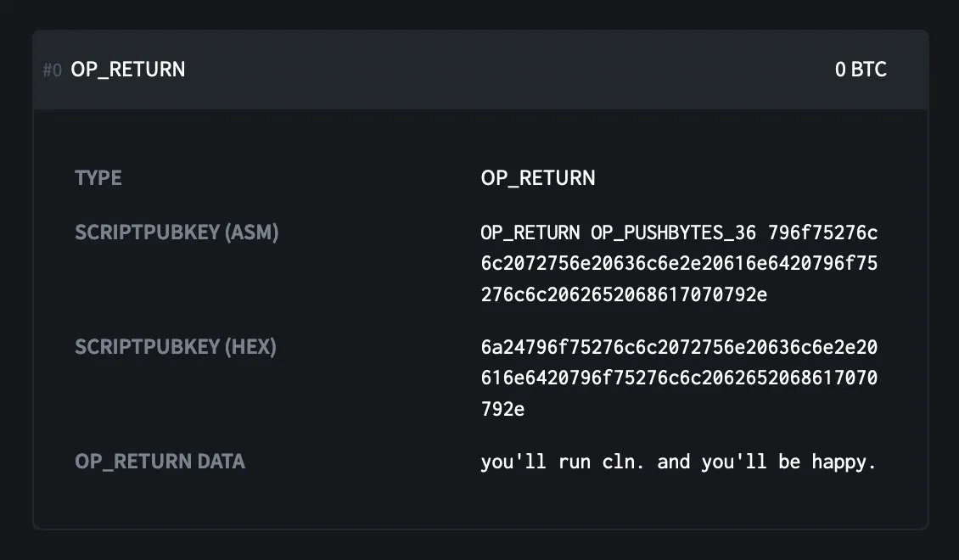
Task: Click the first line of hex scriptpubkey
Action: (679, 347)
